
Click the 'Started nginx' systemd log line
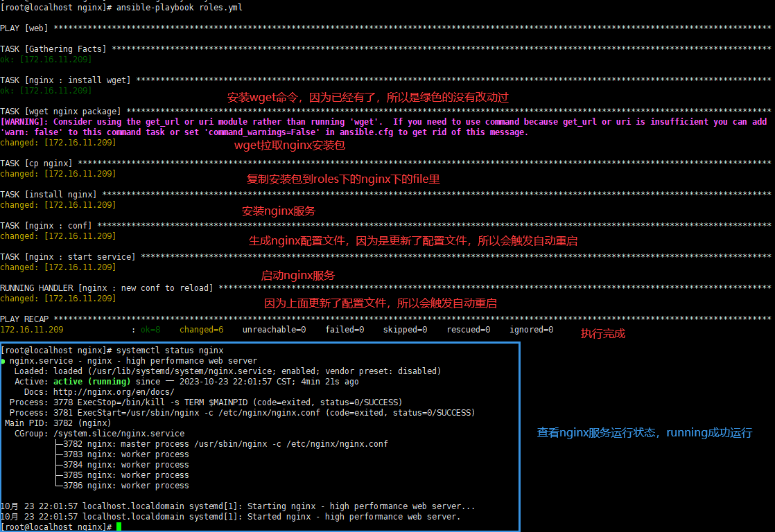[x=230, y=516]
